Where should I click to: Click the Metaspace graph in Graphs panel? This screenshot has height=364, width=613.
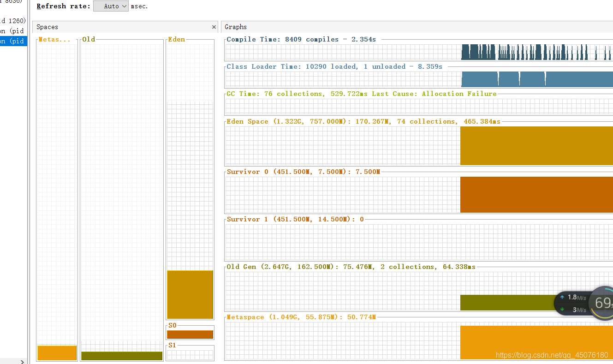[x=419, y=341]
